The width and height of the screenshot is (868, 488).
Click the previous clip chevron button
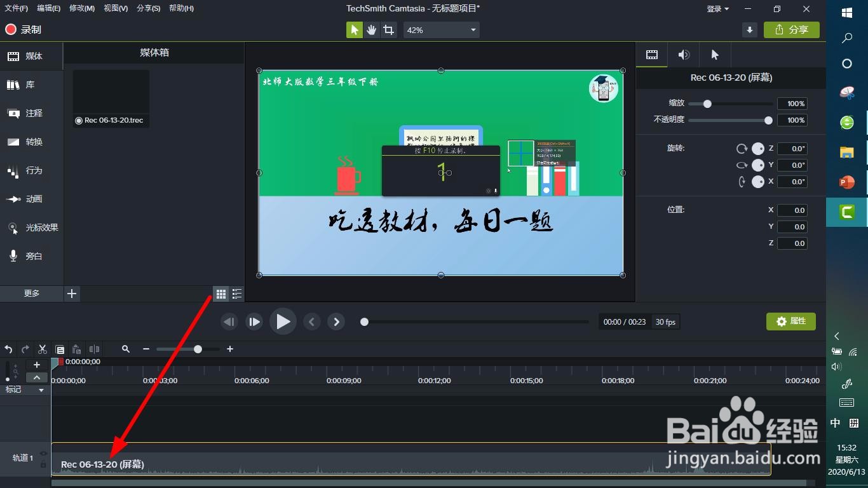pyautogui.click(x=311, y=322)
